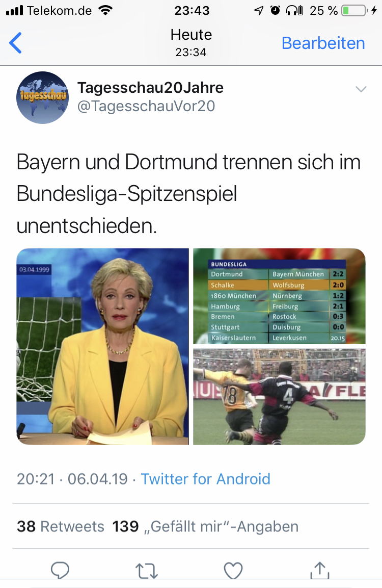Open the Twitter for Android link
This screenshot has width=382, height=588.
pyautogui.click(x=206, y=479)
